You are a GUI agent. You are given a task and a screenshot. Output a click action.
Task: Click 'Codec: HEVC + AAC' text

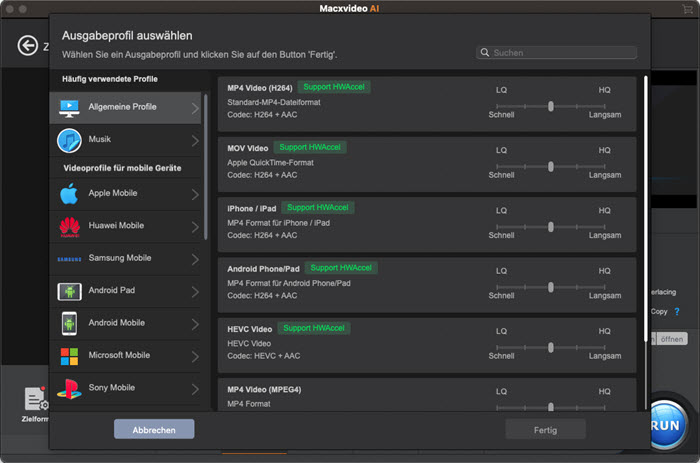pos(263,356)
